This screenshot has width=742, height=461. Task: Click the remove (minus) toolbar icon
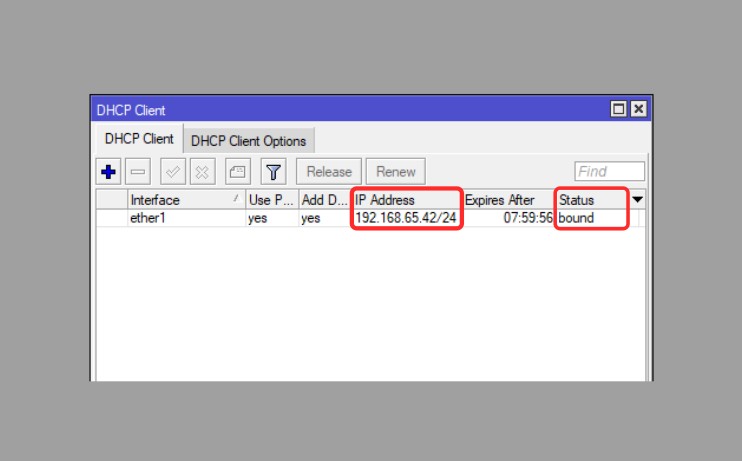point(138,172)
